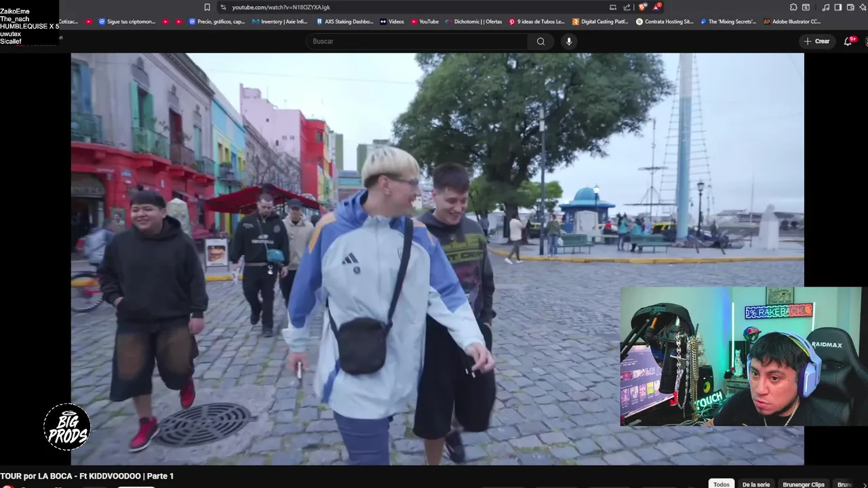Select the De la serie filter chip
868x488 pixels.
click(x=755, y=484)
